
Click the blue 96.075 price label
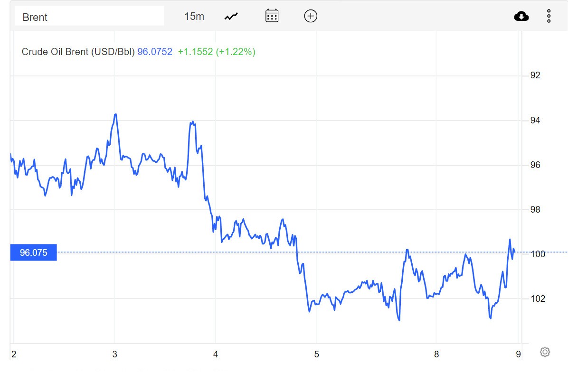pos(33,252)
